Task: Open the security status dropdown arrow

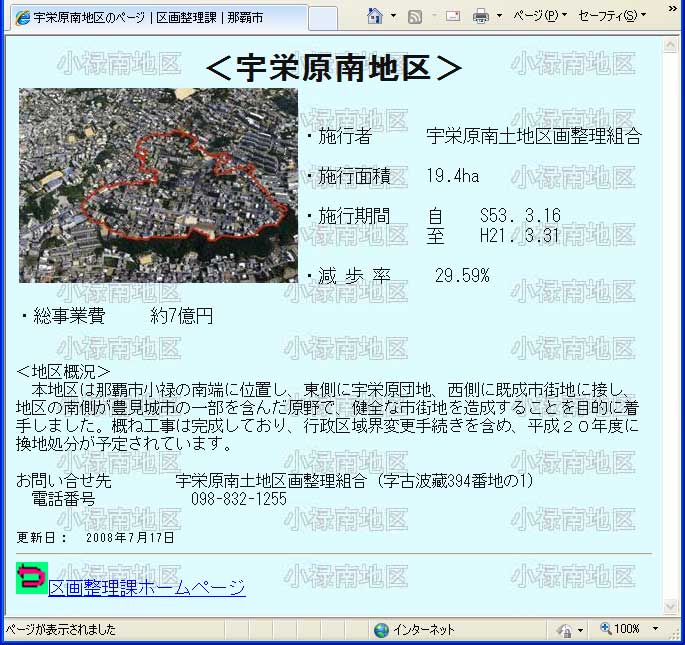Action: click(580, 630)
